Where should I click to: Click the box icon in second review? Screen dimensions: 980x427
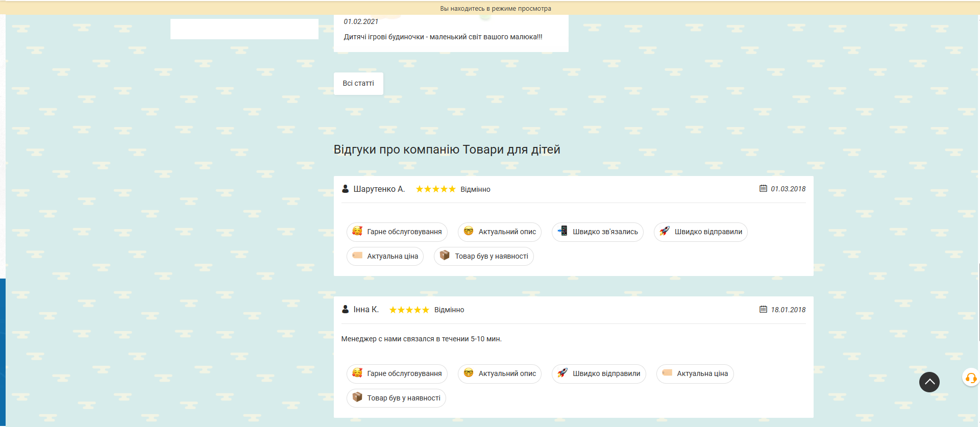pos(357,397)
